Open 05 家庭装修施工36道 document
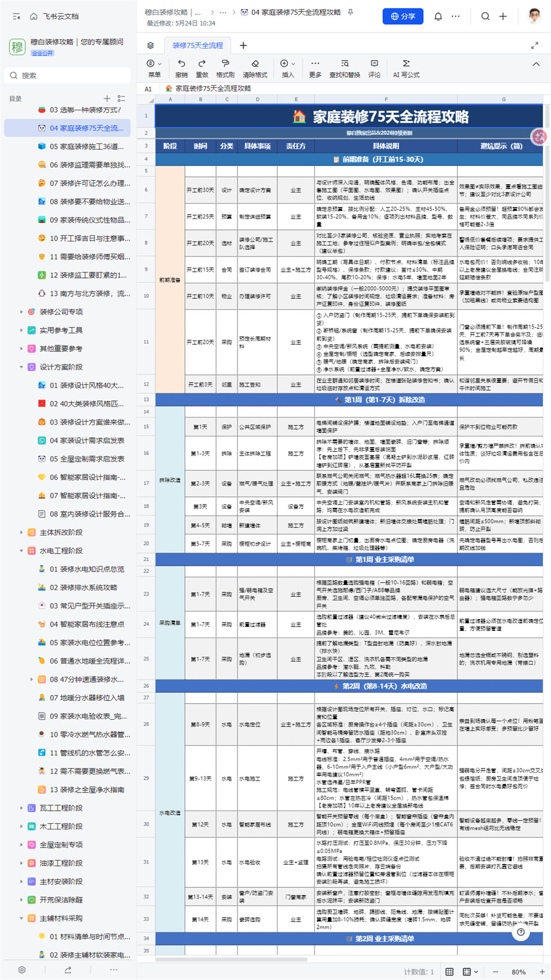551x980 pixels. coord(68,147)
